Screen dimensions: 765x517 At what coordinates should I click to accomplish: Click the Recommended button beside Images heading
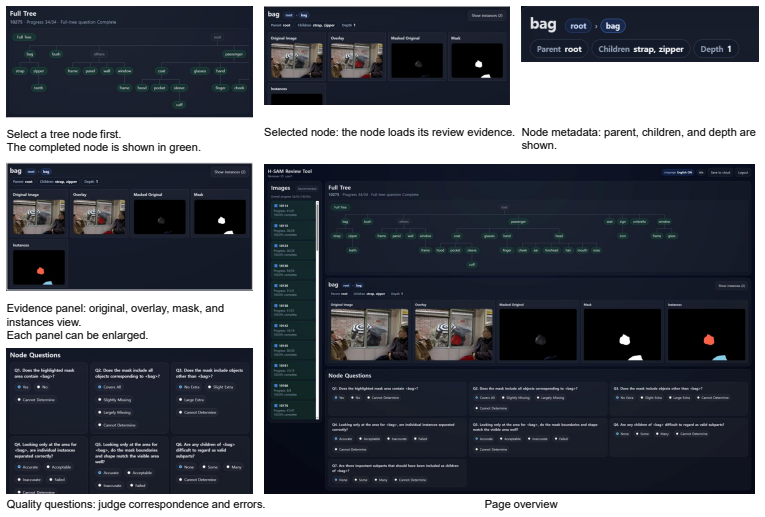pyautogui.click(x=307, y=189)
